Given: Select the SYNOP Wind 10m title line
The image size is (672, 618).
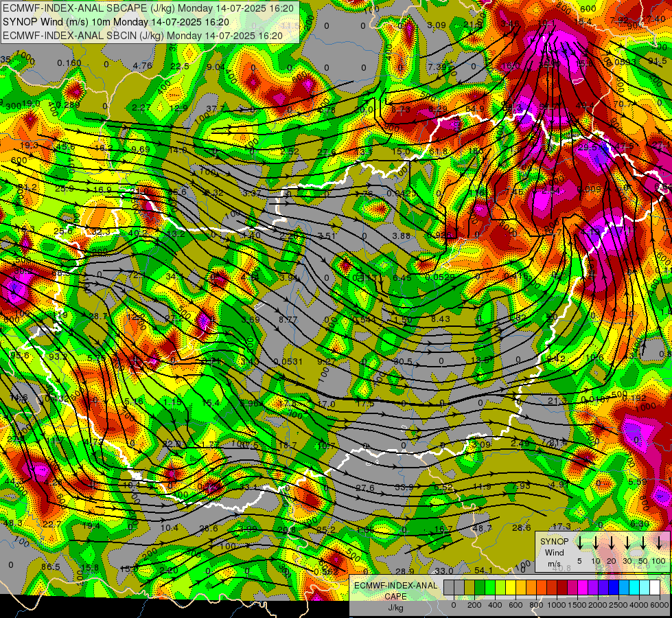Looking at the screenshot, I should pos(116,22).
